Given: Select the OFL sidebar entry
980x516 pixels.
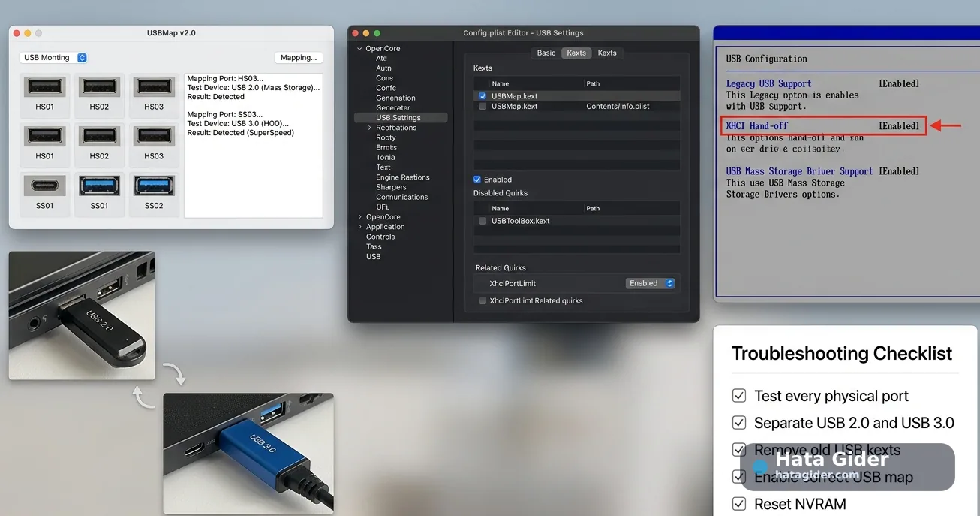Looking at the screenshot, I should [x=383, y=207].
